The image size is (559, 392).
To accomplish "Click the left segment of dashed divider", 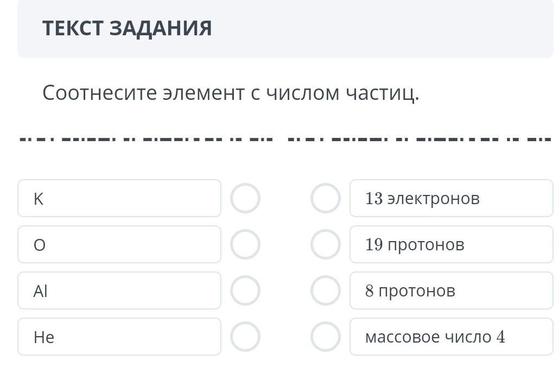I will pos(147,139).
